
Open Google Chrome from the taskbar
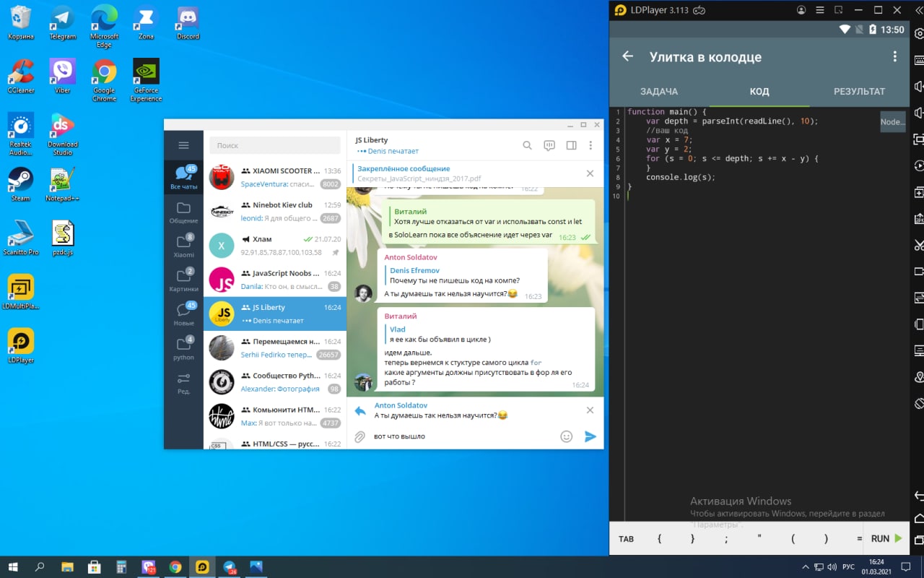175,567
